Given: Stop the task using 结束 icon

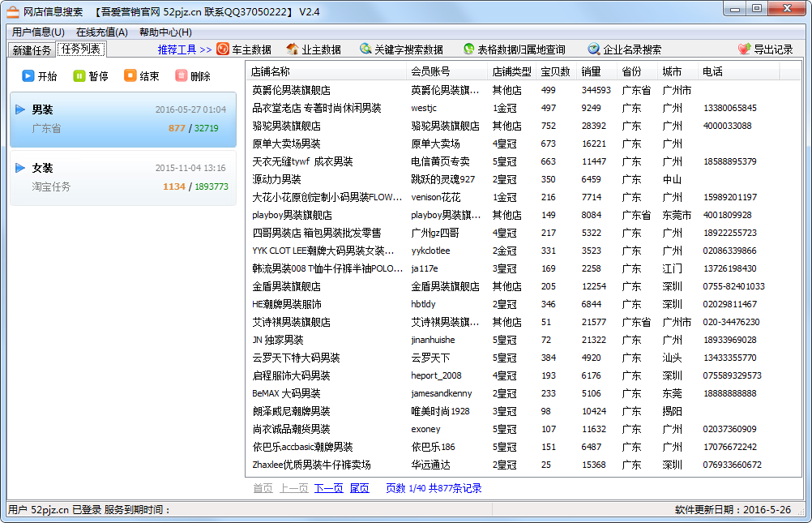Looking at the screenshot, I should point(130,76).
